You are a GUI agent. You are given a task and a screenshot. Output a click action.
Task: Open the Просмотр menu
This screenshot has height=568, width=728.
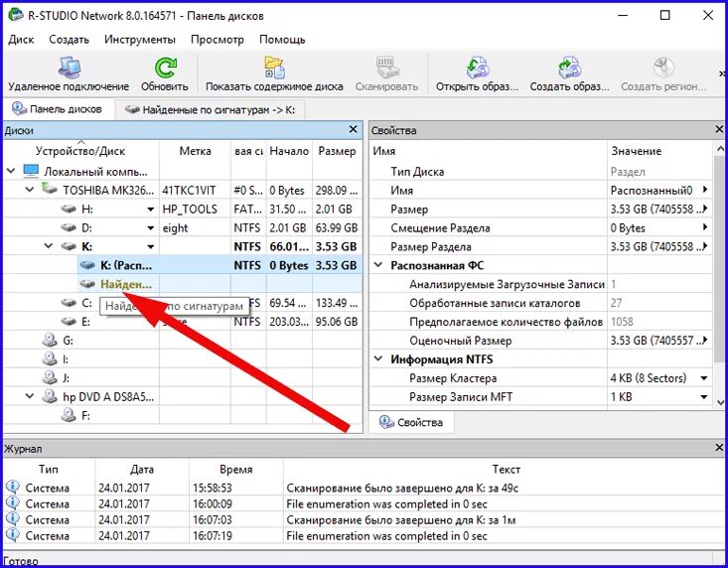point(218,40)
